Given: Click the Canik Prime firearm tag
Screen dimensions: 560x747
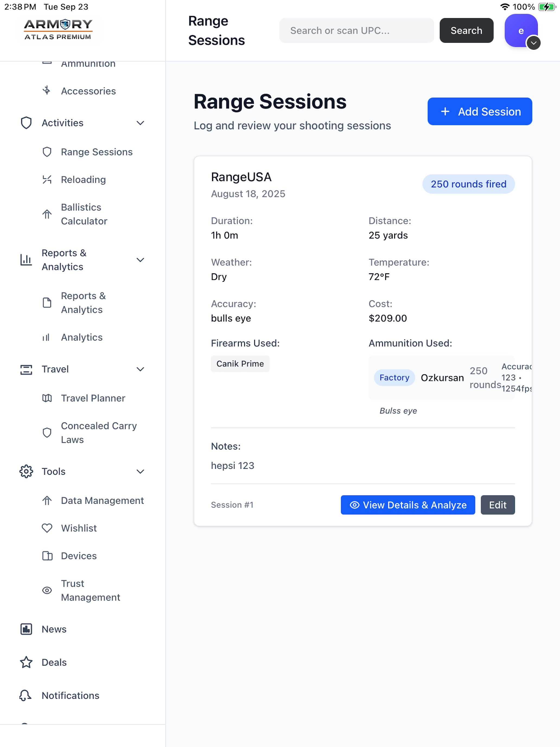Looking at the screenshot, I should click(240, 364).
